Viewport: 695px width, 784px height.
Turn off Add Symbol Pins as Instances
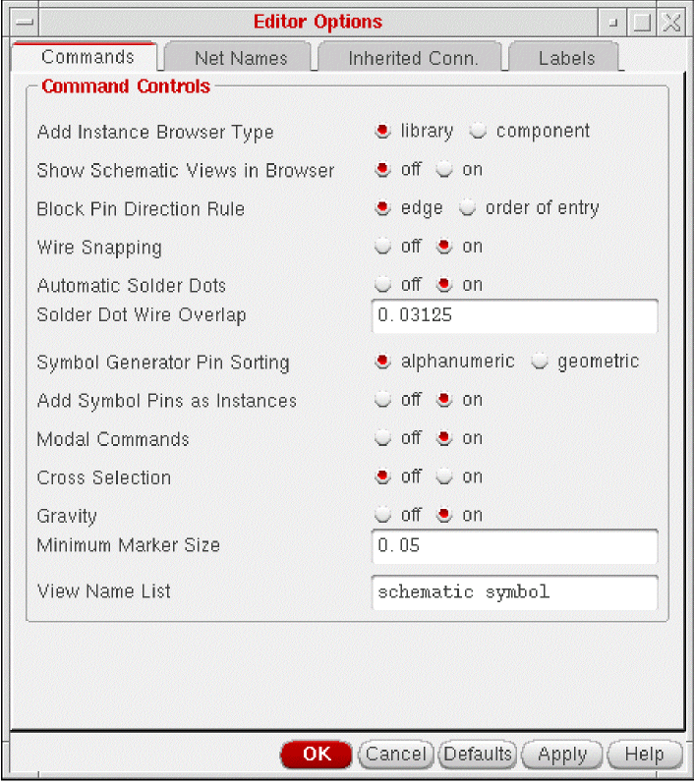click(x=382, y=399)
